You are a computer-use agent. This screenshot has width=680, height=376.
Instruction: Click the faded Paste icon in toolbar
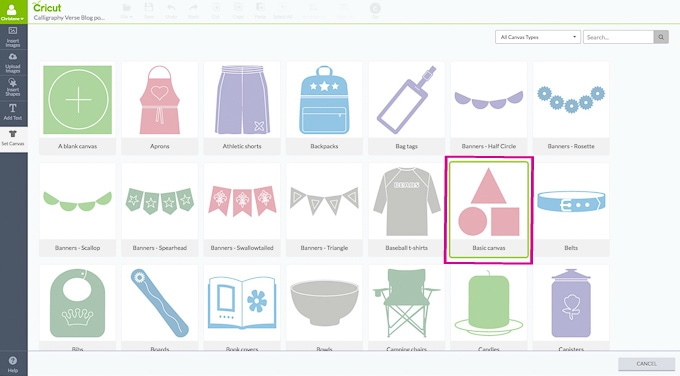(x=260, y=11)
